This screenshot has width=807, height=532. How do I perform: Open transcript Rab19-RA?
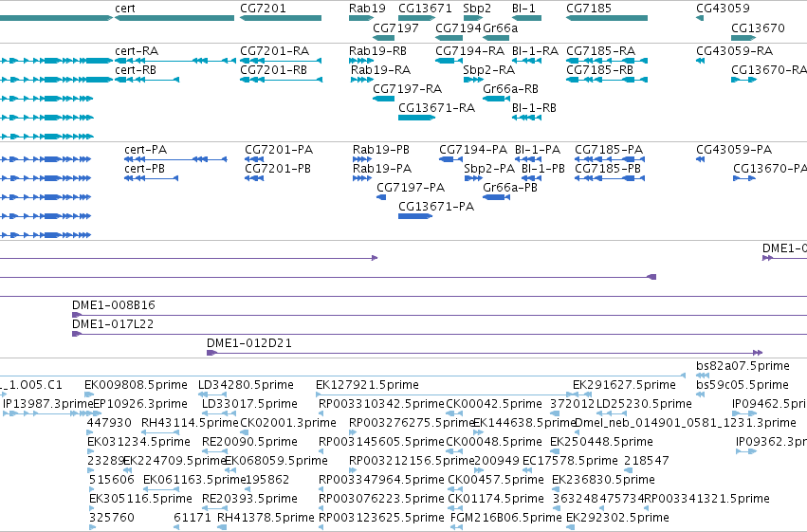pos(381,70)
